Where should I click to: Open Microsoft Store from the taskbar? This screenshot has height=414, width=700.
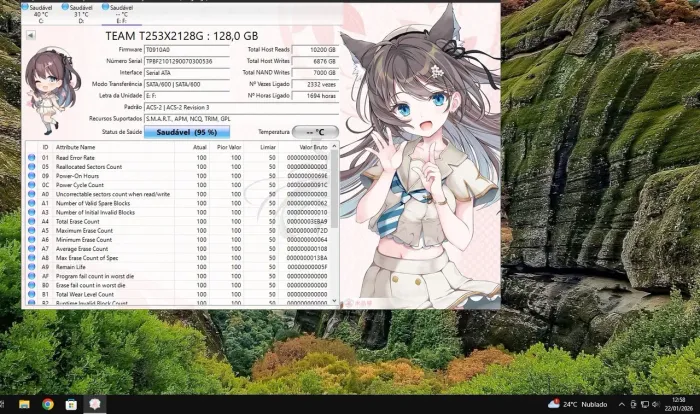[71, 404]
